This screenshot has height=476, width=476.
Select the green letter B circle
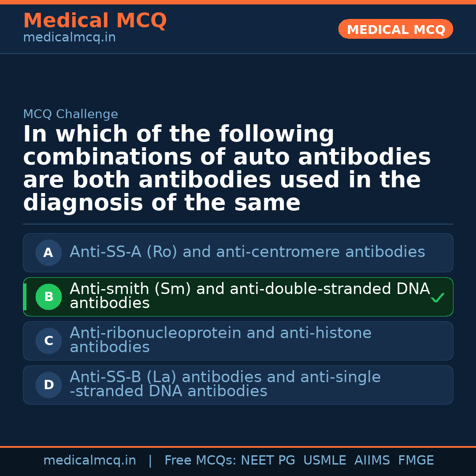48,297
